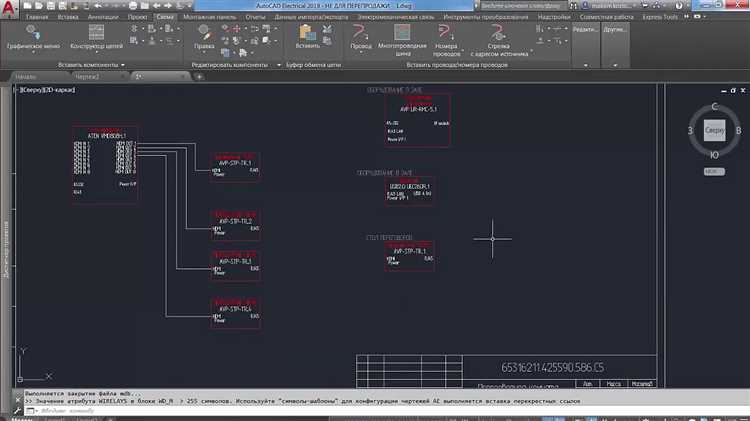
Task: Click the Save As icon in quick access toolbar
Action: click(62, 6)
